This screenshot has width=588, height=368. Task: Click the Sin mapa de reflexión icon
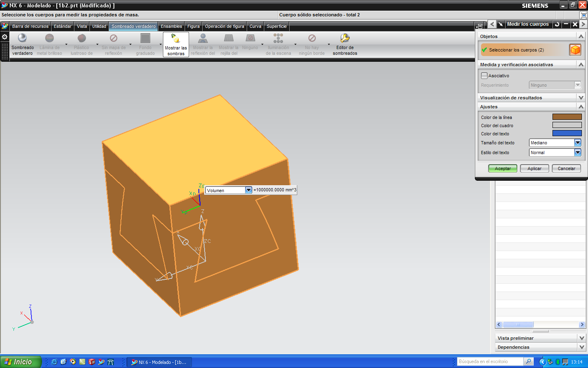click(114, 38)
